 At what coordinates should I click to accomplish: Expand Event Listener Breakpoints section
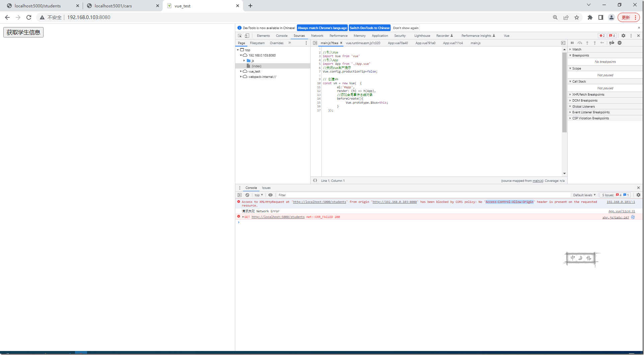tap(605, 112)
